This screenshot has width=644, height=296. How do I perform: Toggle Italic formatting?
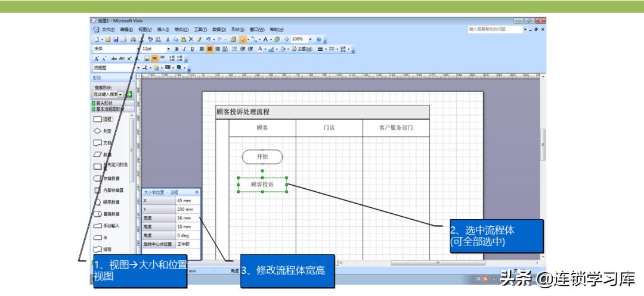click(x=184, y=49)
